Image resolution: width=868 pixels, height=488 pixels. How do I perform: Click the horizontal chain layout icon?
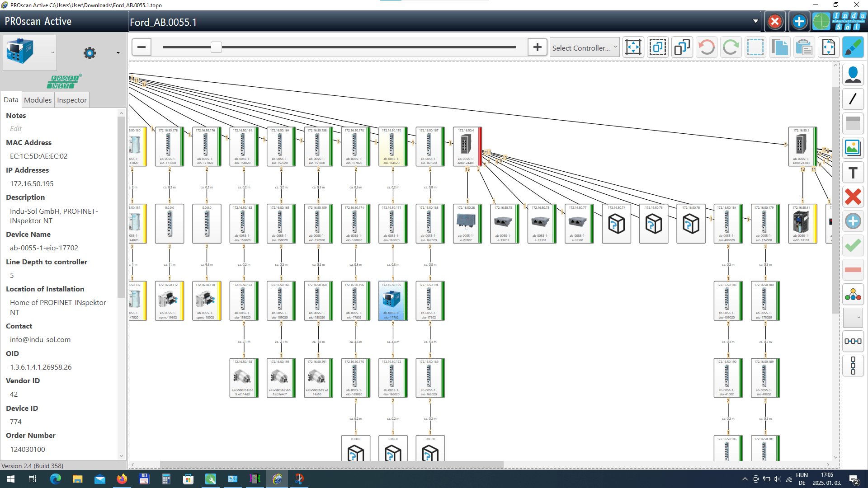(853, 341)
